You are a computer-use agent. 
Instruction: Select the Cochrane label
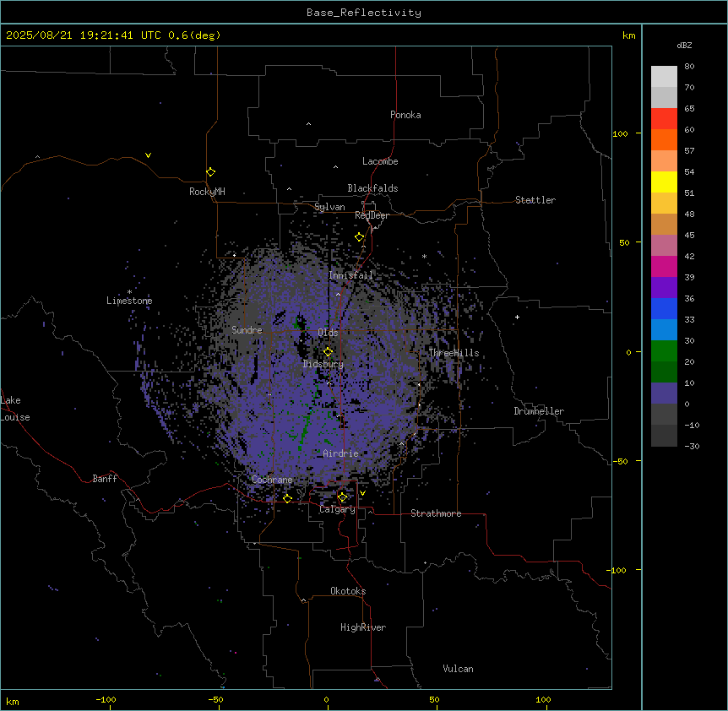click(272, 480)
